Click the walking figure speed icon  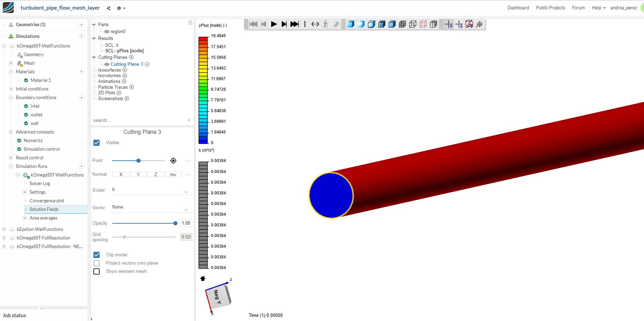pyautogui.click(x=326, y=24)
